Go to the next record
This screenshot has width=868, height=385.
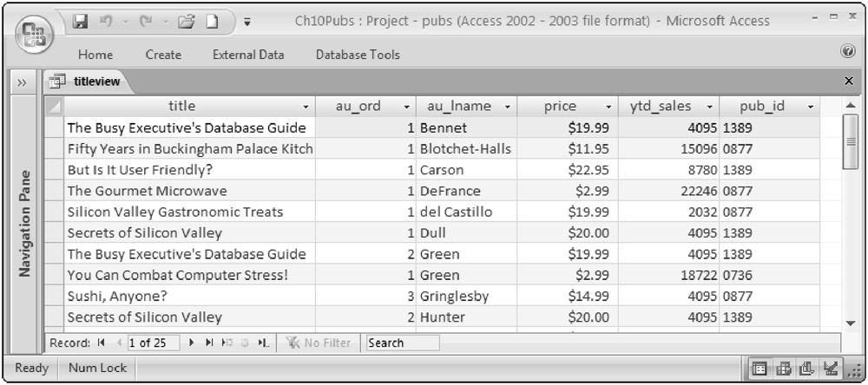pyautogui.click(x=191, y=343)
